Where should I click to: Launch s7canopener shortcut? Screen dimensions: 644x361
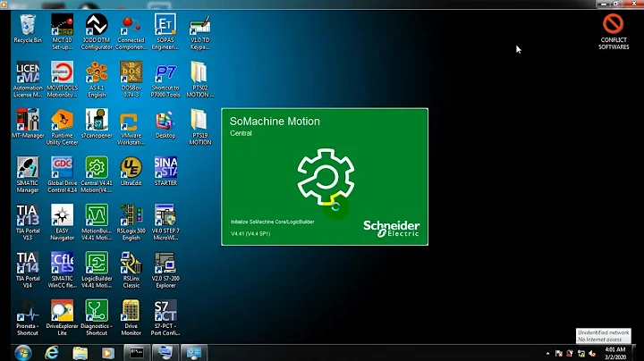tap(97, 123)
